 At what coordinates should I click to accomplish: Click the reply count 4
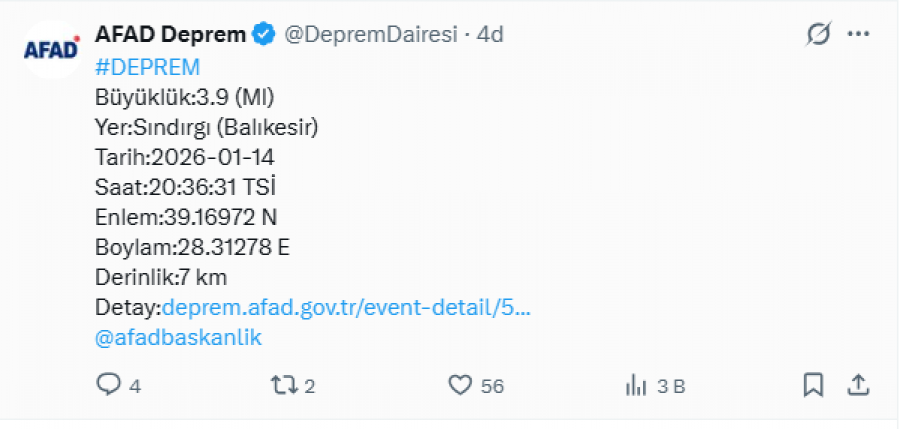tap(135, 386)
